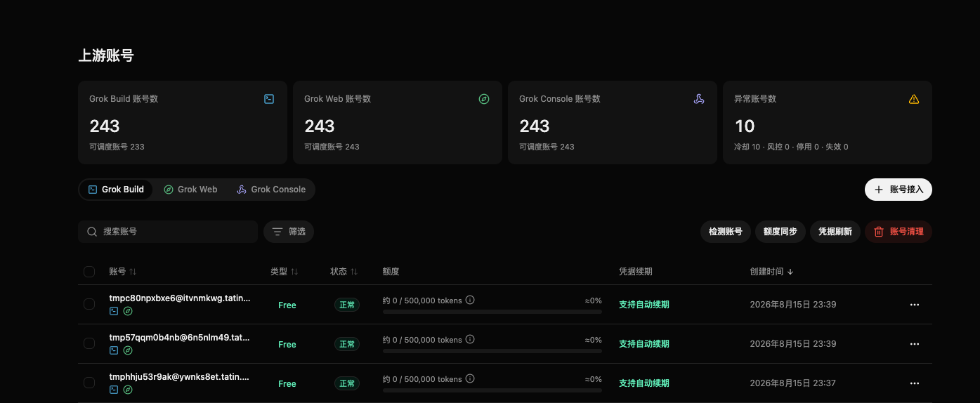Viewport: 980px width, 403px height.
Task: Open more actions for tmphhju53r9ak row
Action: point(915,383)
